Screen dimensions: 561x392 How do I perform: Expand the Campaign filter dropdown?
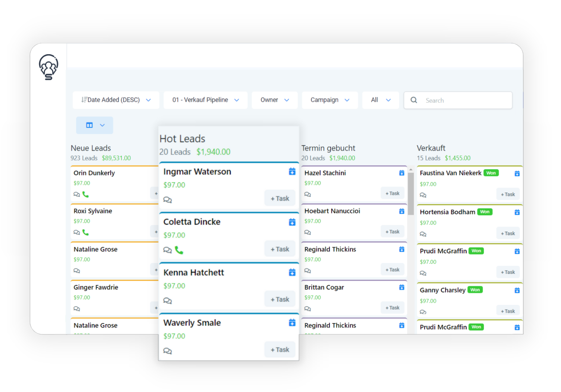[330, 100]
